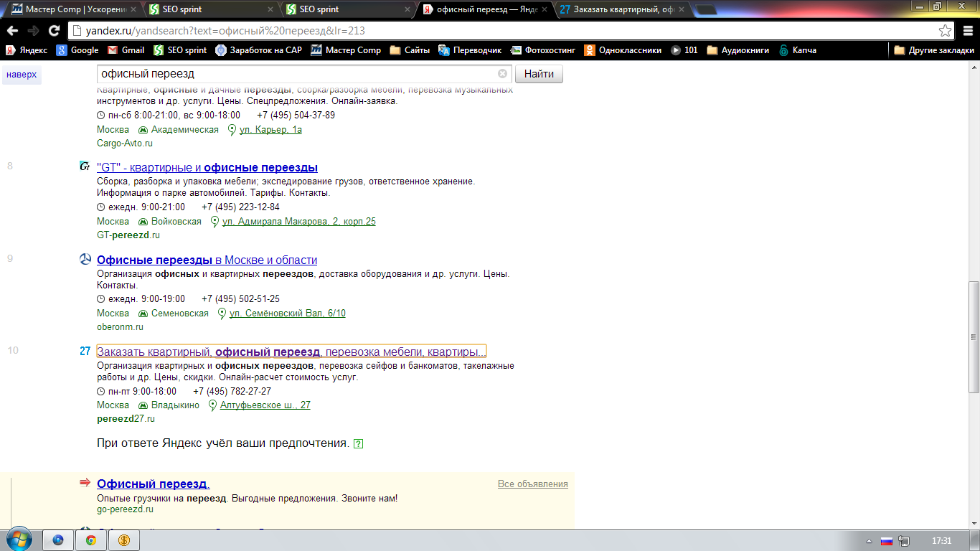Click the browser forward arrow

[x=33, y=31]
